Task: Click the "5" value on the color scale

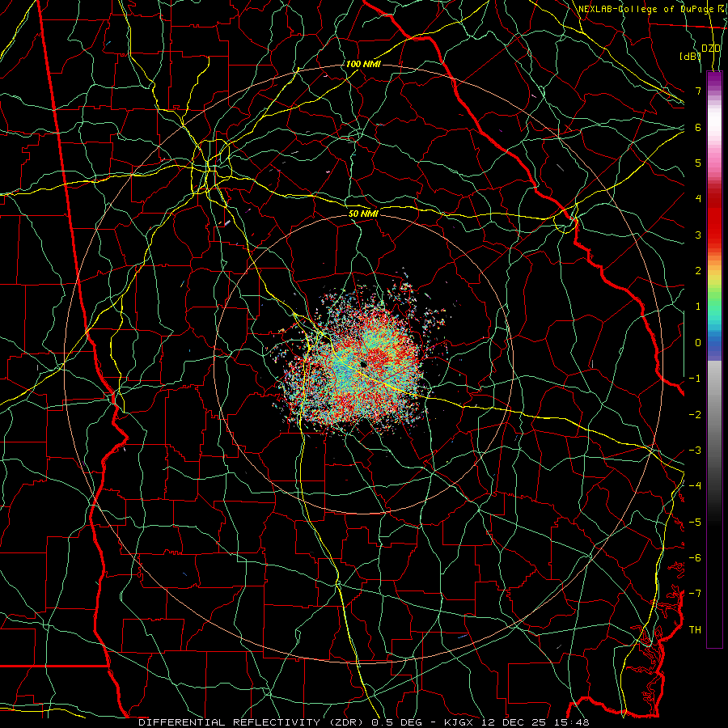Action: click(x=698, y=163)
